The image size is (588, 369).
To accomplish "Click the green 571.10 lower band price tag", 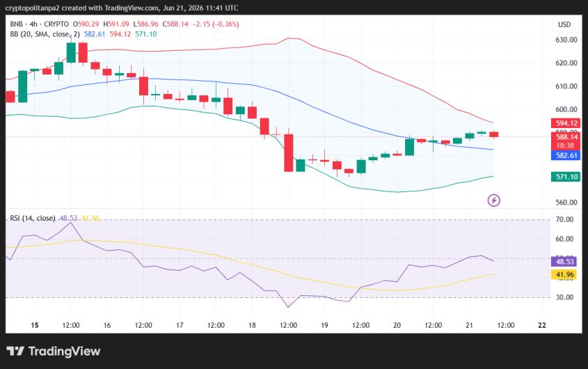I will pyautogui.click(x=566, y=177).
